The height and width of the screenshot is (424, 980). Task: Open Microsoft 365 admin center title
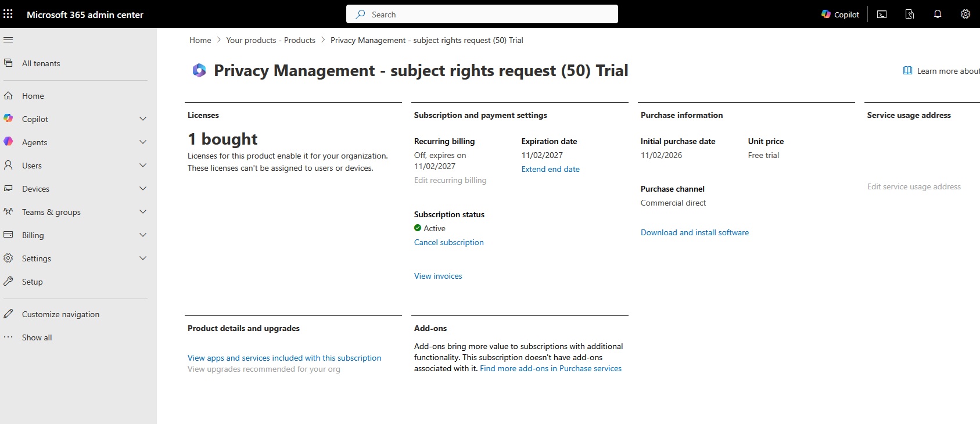85,15
